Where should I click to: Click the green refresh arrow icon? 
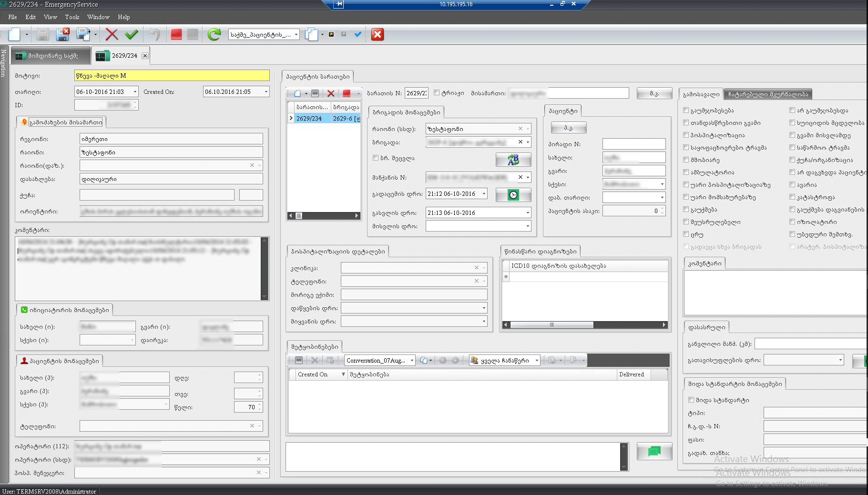pos(214,34)
